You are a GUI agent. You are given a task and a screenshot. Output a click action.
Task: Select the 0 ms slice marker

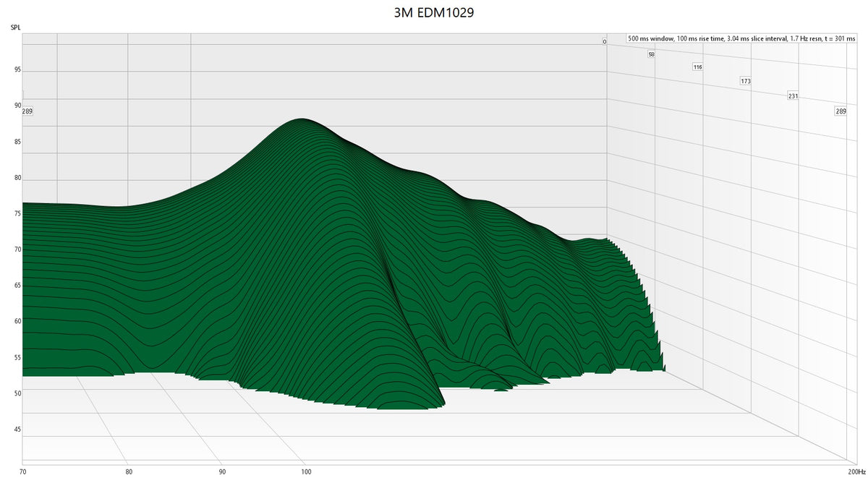(603, 41)
